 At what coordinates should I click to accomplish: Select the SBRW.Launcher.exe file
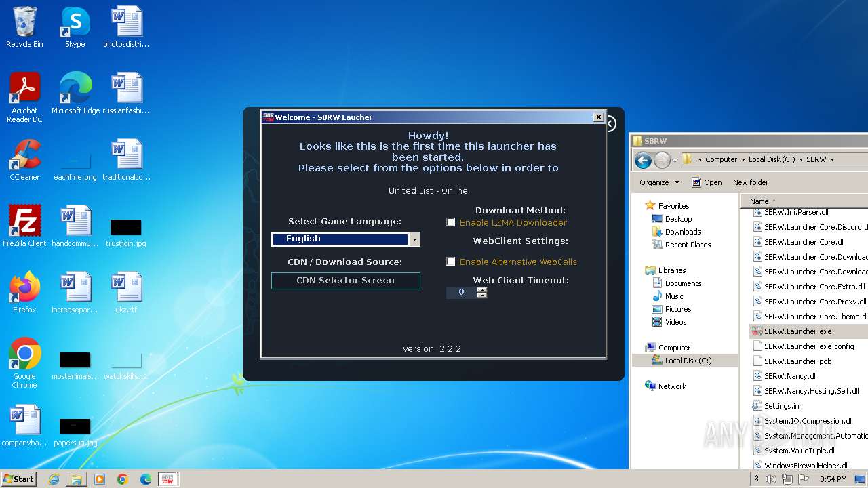click(x=797, y=331)
